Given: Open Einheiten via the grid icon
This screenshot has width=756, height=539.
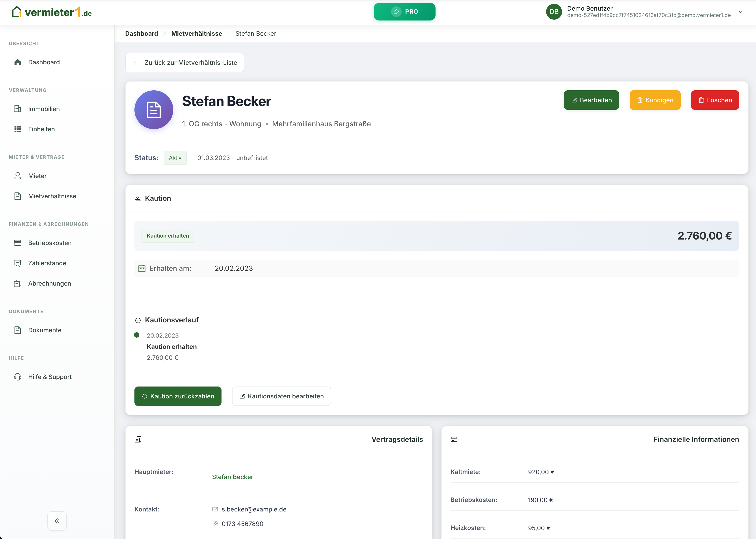Looking at the screenshot, I should point(18,129).
